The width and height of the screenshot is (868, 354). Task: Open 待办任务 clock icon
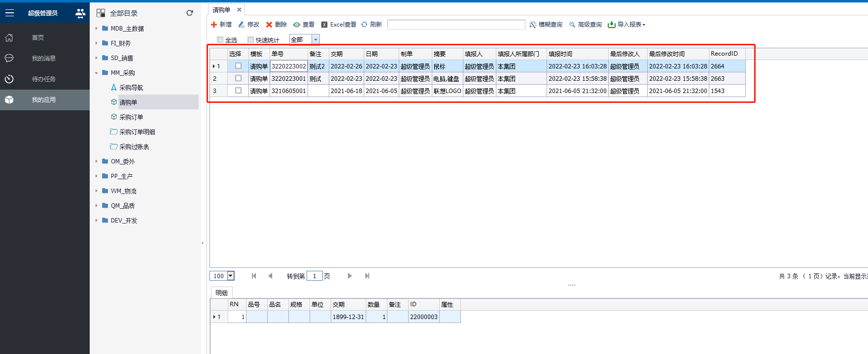point(9,79)
